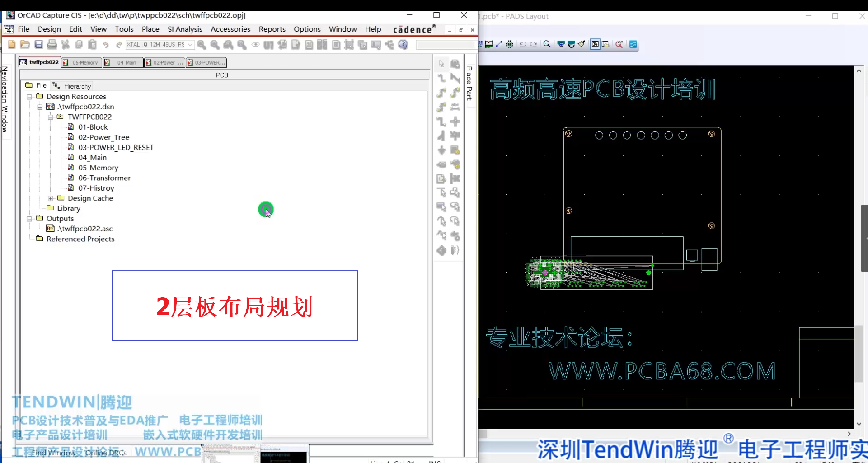Screen dimensions: 868x463
Task: Collapse the .\twffpcb022.dsn node
Action: (40, 107)
